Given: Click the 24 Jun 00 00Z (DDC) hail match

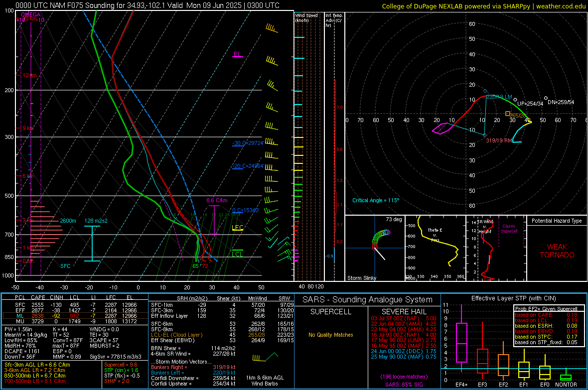Looking at the screenshot, I should coord(404,351).
